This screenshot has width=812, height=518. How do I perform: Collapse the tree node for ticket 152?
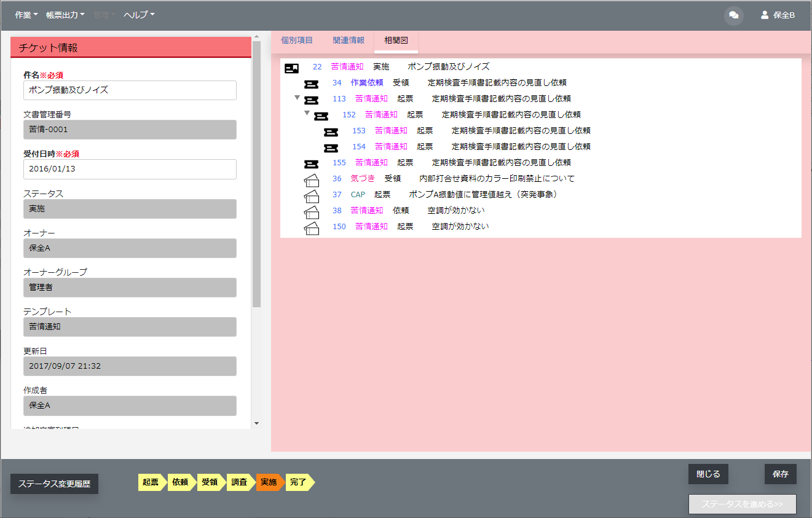[307, 113]
